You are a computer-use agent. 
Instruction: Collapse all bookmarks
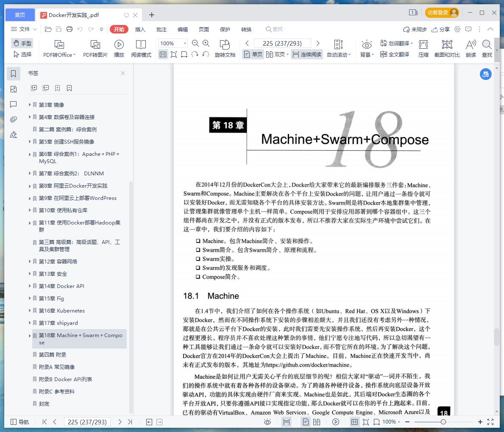46,88
